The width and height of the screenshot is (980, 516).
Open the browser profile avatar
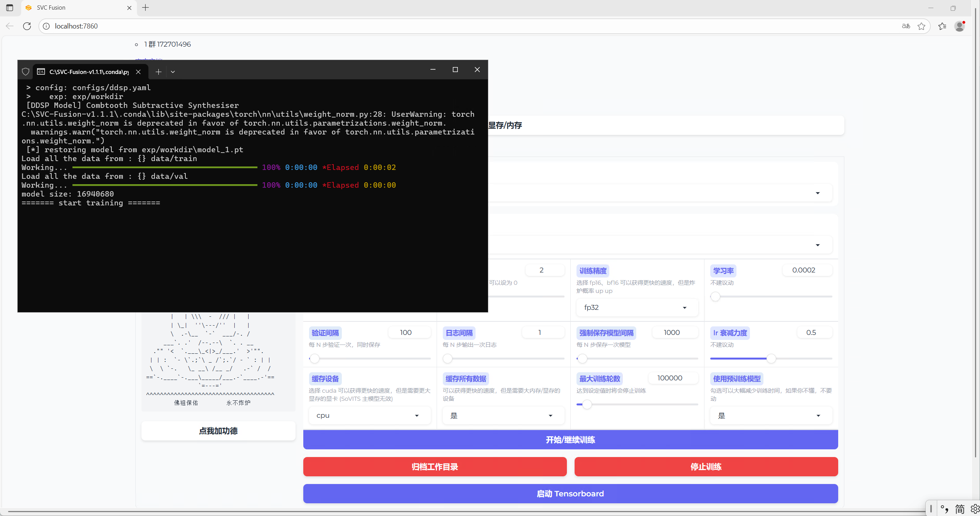click(x=959, y=26)
